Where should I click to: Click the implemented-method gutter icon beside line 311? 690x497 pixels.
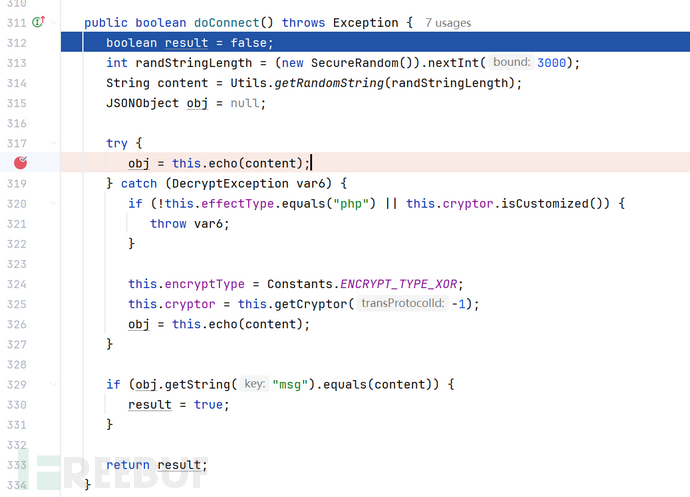point(37,22)
